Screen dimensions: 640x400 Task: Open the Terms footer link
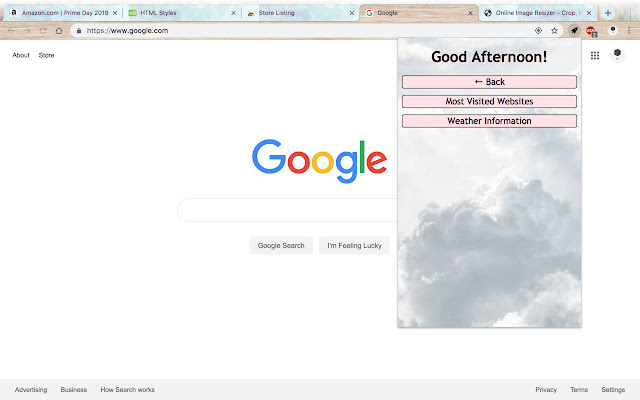pyautogui.click(x=579, y=390)
